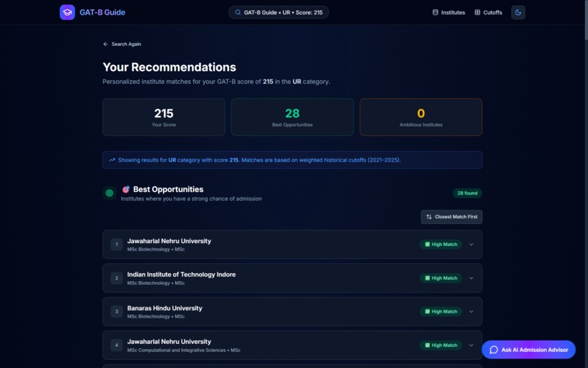
Task: Expand Indian Institute of Technology Indore row chevron
Action: pyautogui.click(x=471, y=278)
